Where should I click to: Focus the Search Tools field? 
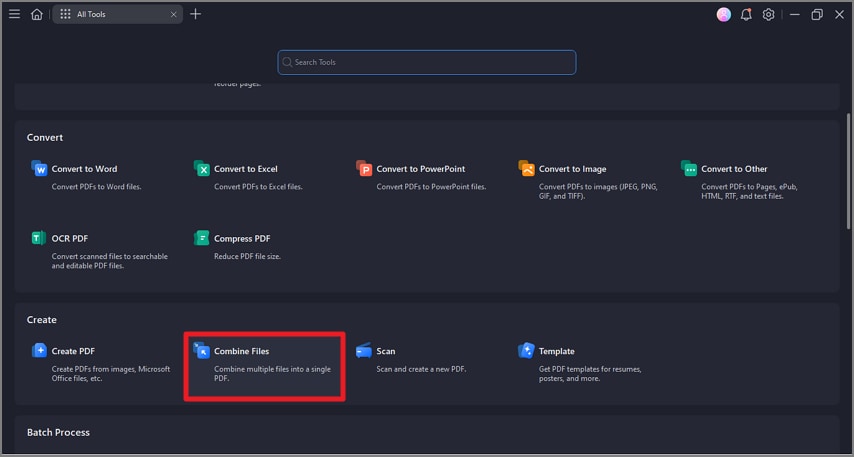coord(427,62)
